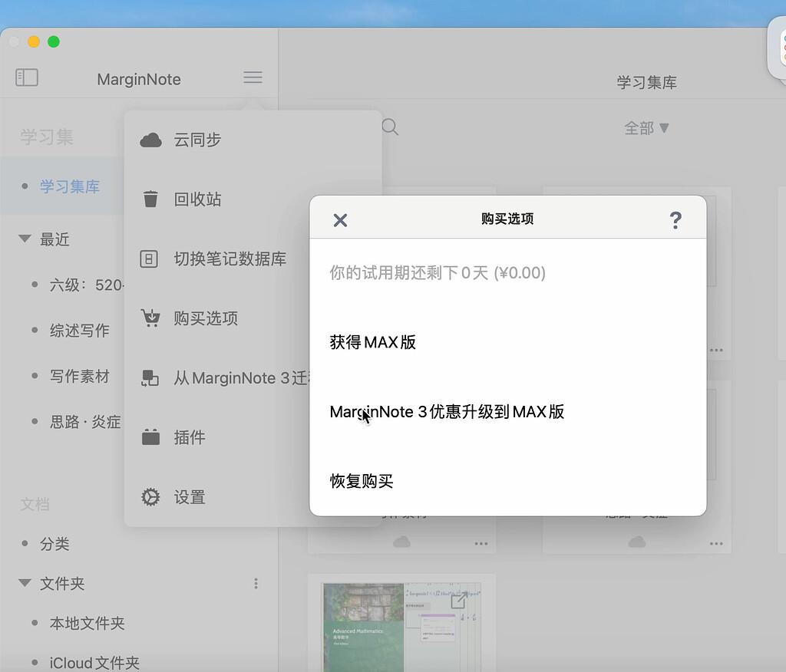Screen dimensions: 786x672
Task: Collapse the 最近 recent section
Action: pos(24,239)
